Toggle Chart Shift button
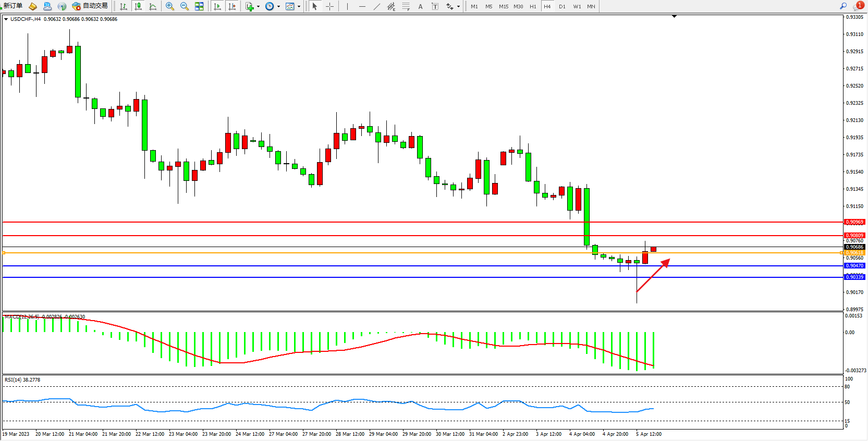Image resolution: width=868 pixels, height=441 pixels. 232,6
